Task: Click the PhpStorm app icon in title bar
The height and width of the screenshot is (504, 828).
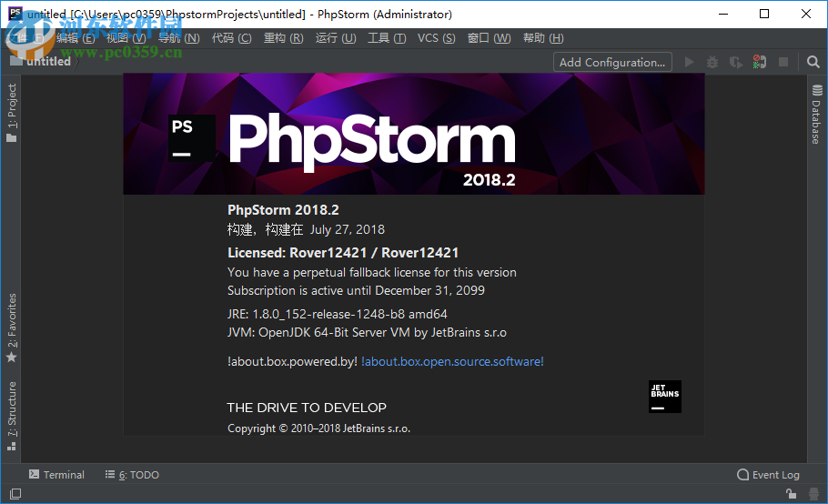Action: (15, 14)
